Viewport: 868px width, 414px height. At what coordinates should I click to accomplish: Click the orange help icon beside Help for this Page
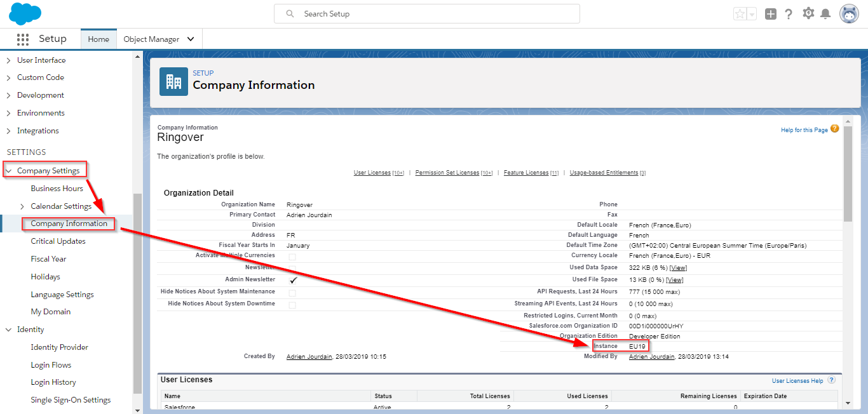click(835, 128)
